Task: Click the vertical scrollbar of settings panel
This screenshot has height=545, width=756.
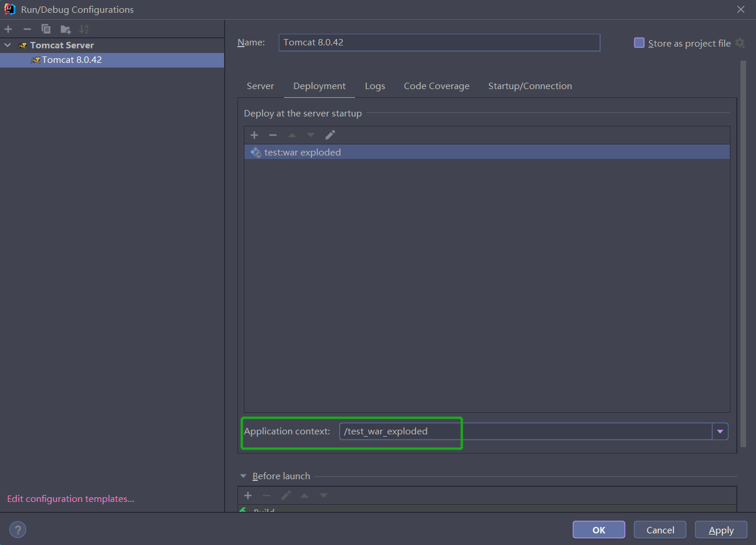Action: point(743,253)
